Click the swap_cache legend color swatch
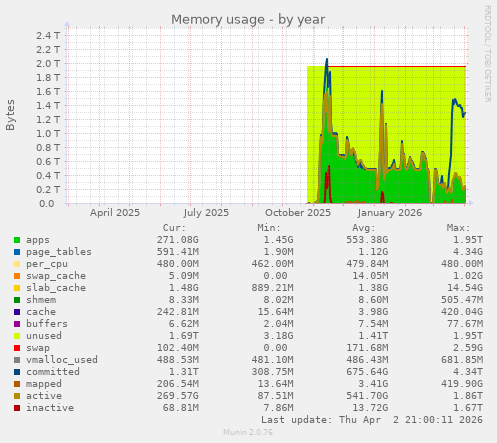 [x=17, y=276]
